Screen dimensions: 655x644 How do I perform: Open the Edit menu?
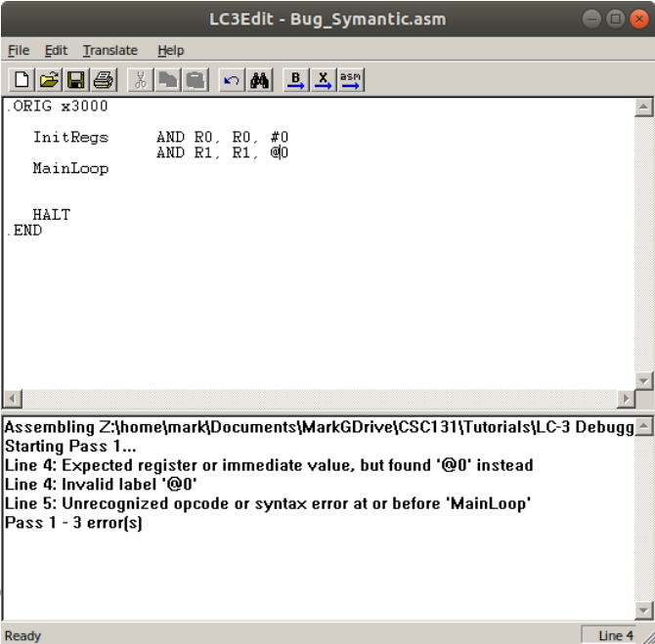point(56,51)
